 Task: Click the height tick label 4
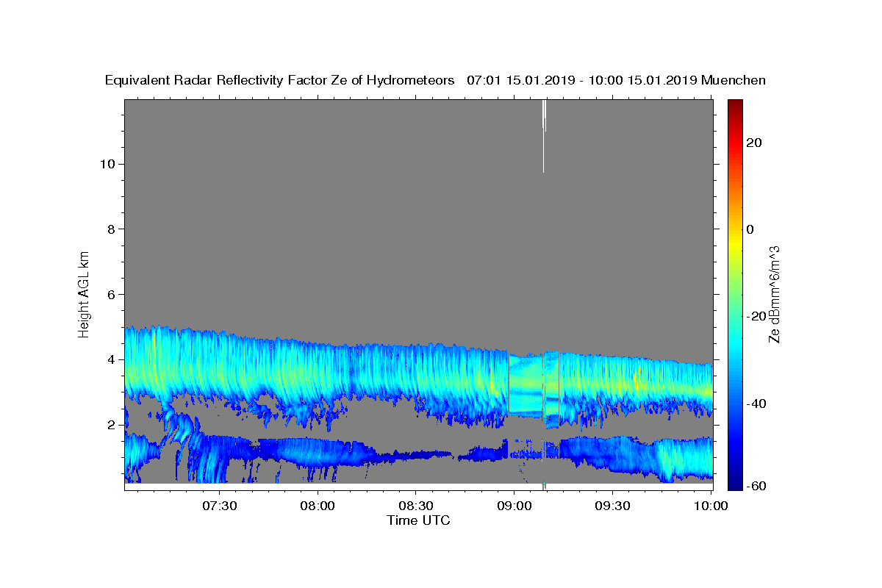coord(112,360)
